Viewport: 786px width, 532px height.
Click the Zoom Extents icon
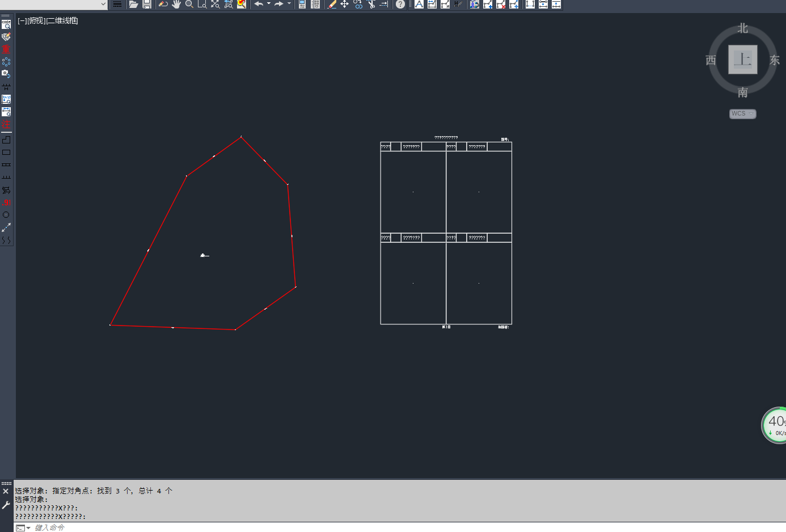pos(215,4)
